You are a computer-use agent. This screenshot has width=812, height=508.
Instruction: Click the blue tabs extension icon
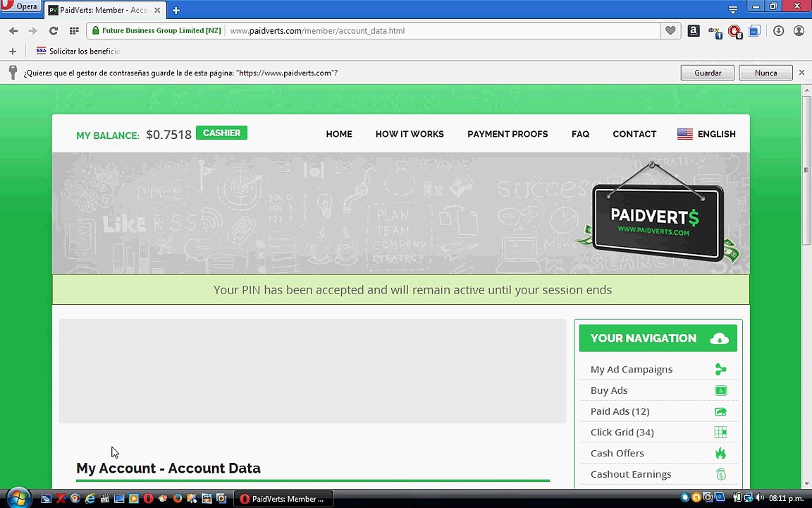754,31
